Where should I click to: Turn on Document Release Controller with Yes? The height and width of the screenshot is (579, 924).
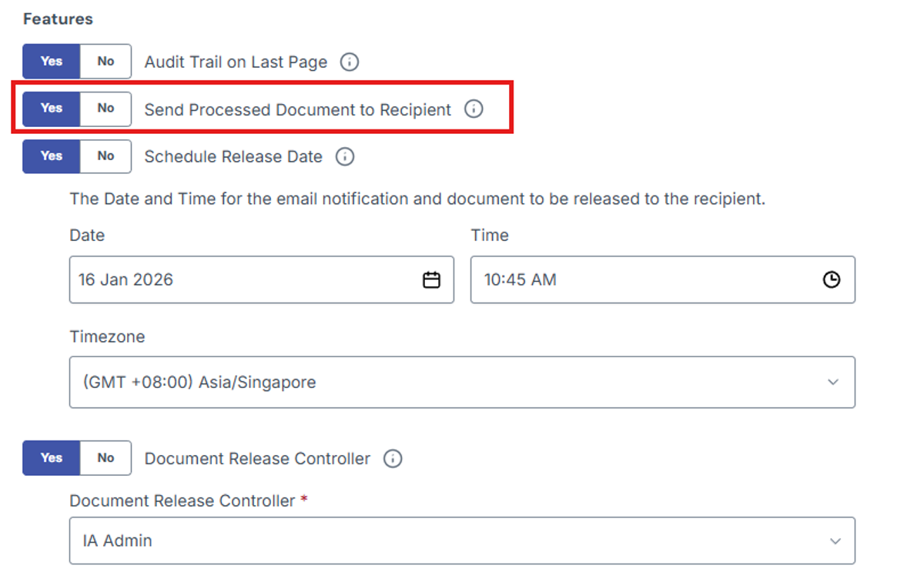tap(51, 458)
